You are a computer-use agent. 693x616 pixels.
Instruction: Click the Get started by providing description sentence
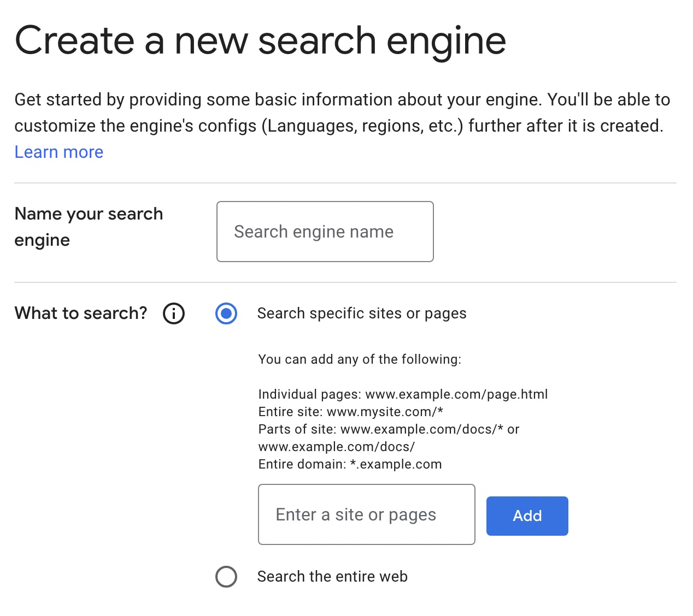pyautogui.click(x=342, y=99)
